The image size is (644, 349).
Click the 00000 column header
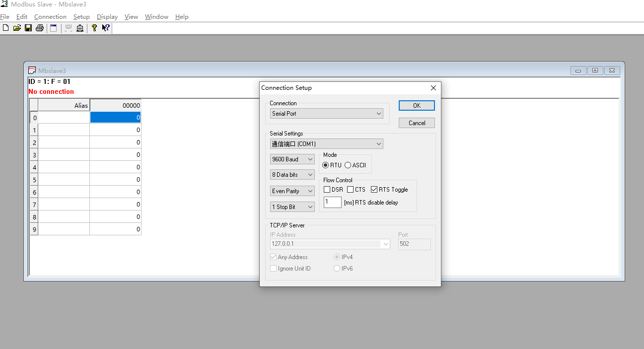(x=115, y=105)
